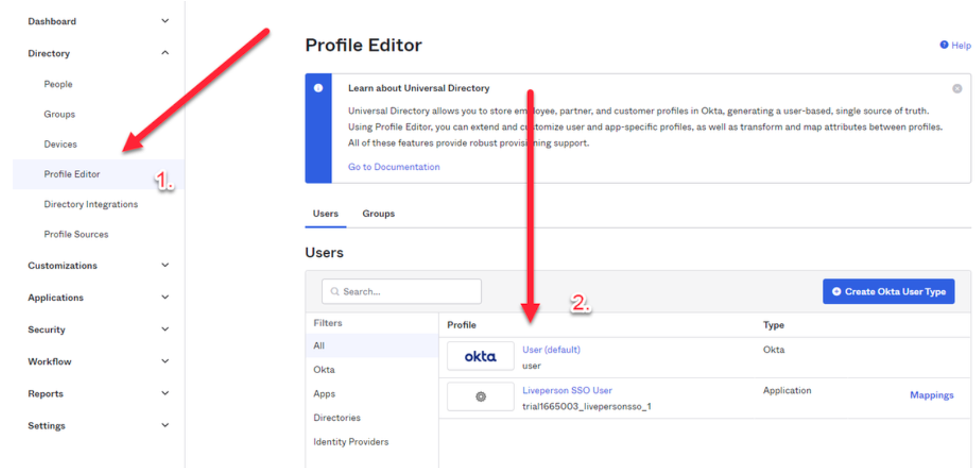Click the Customizations menu label

pos(62,265)
